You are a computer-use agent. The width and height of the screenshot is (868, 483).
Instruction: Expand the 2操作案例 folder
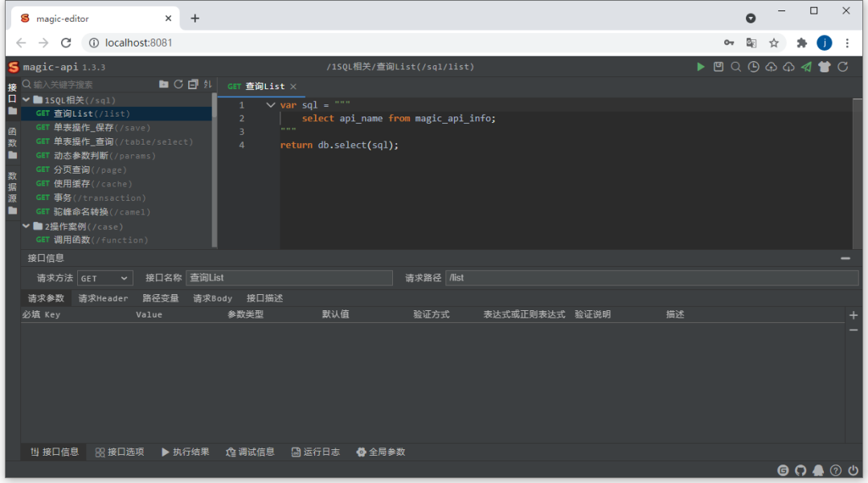click(x=26, y=226)
